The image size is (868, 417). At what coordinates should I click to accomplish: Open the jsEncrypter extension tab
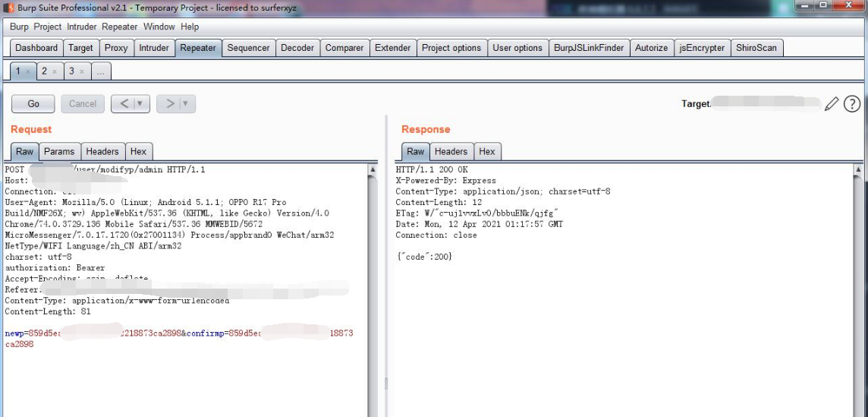pyautogui.click(x=703, y=48)
